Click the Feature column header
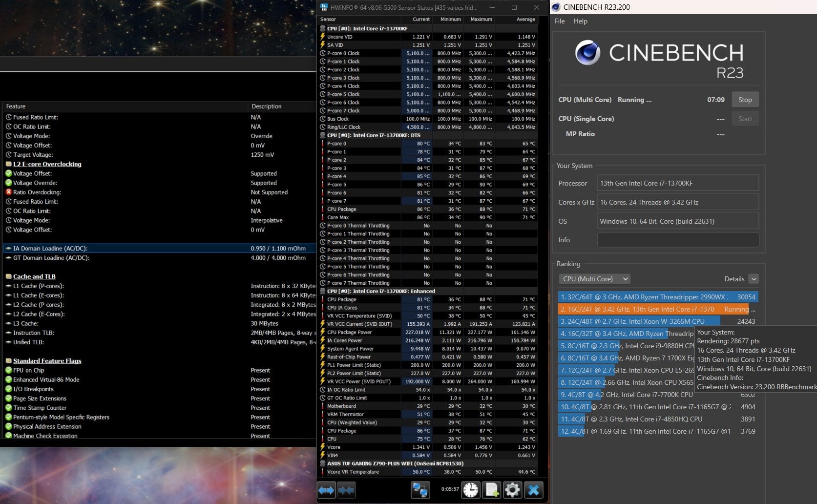The height and width of the screenshot is (504, 817). [x=16, y=106]
